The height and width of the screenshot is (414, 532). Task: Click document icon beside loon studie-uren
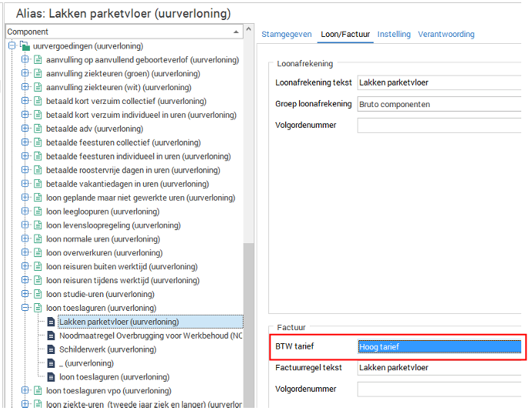[x=38, y=294]
